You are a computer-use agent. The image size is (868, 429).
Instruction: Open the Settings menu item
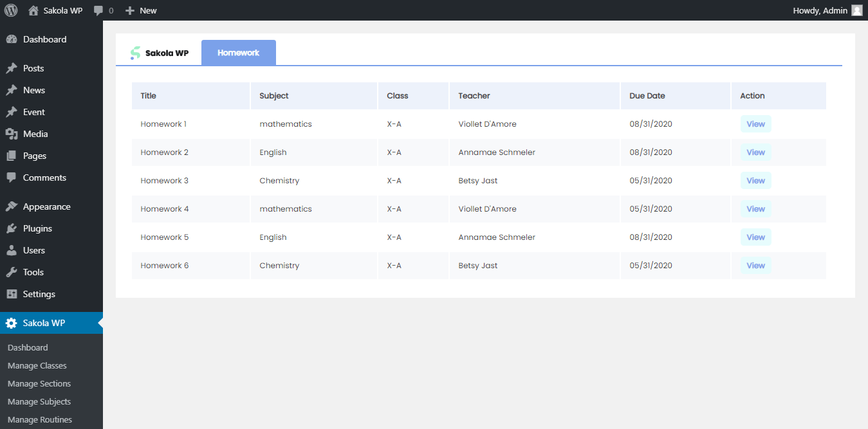[39, 294]
